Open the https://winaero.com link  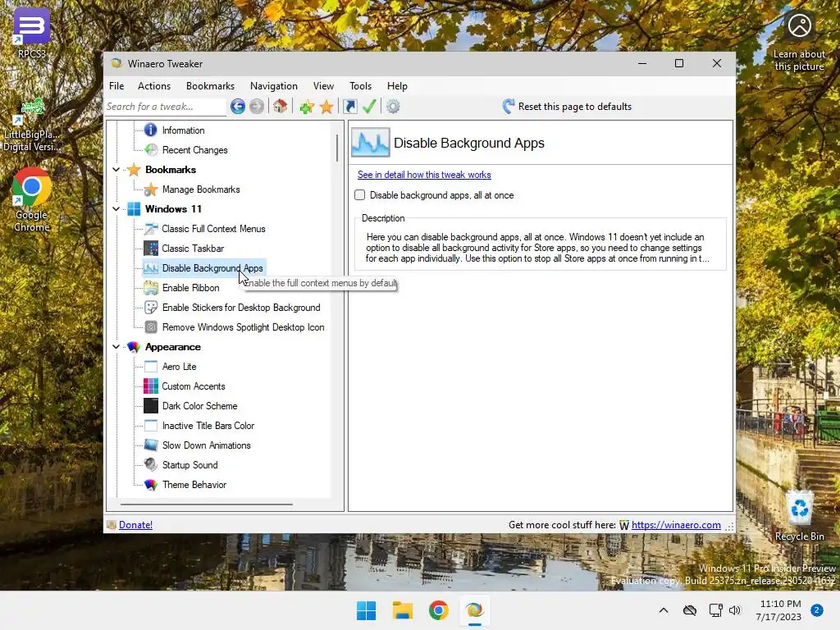[x=676, y=525]
